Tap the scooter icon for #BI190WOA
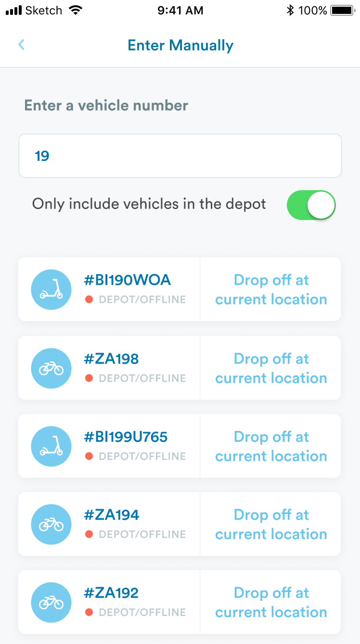 (x=51, y=289)
